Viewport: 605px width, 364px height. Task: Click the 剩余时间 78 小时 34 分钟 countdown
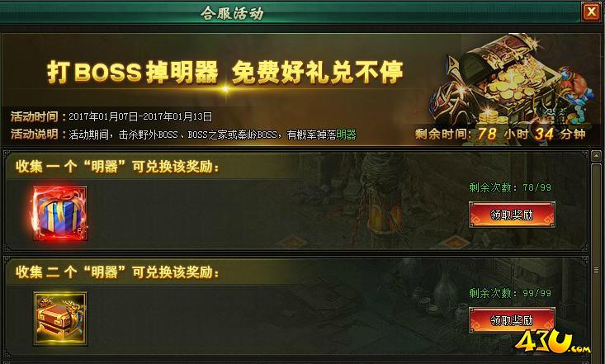click(500, 134)
